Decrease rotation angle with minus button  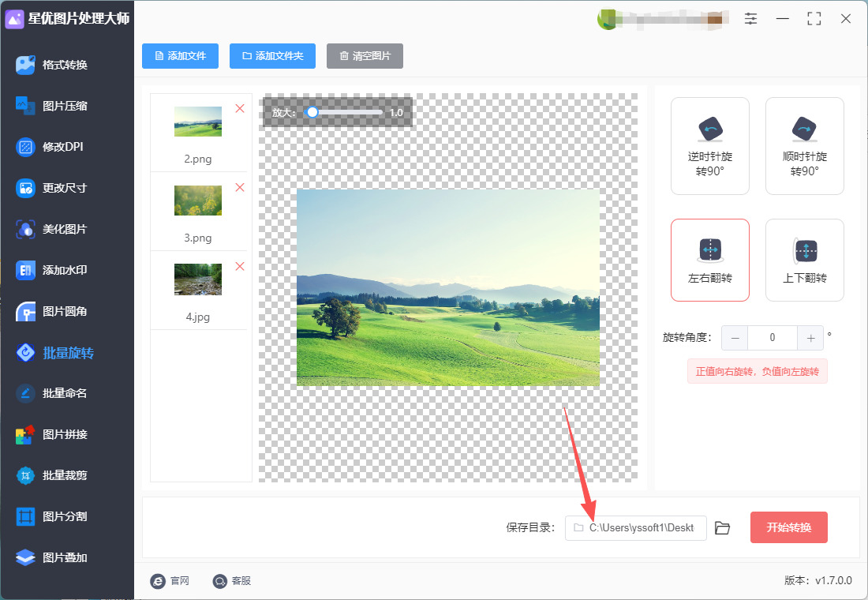pyautogui.click(x=735, y=338)
